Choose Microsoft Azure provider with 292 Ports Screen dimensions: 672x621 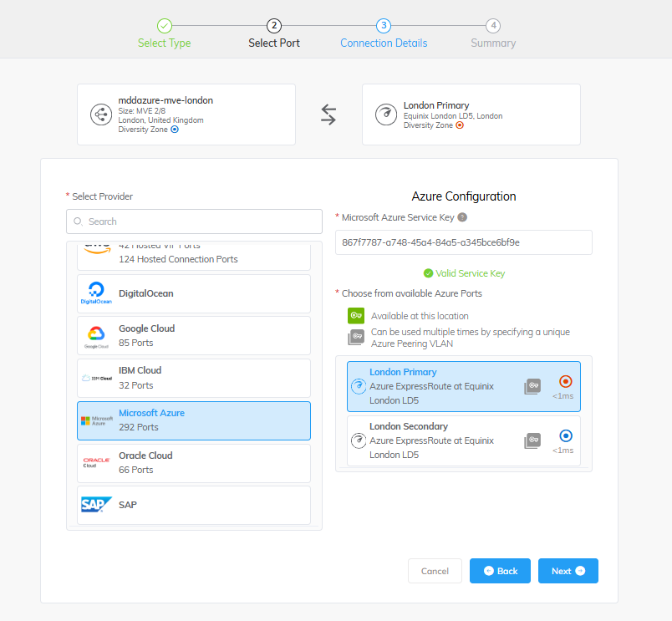coord(194,420)
